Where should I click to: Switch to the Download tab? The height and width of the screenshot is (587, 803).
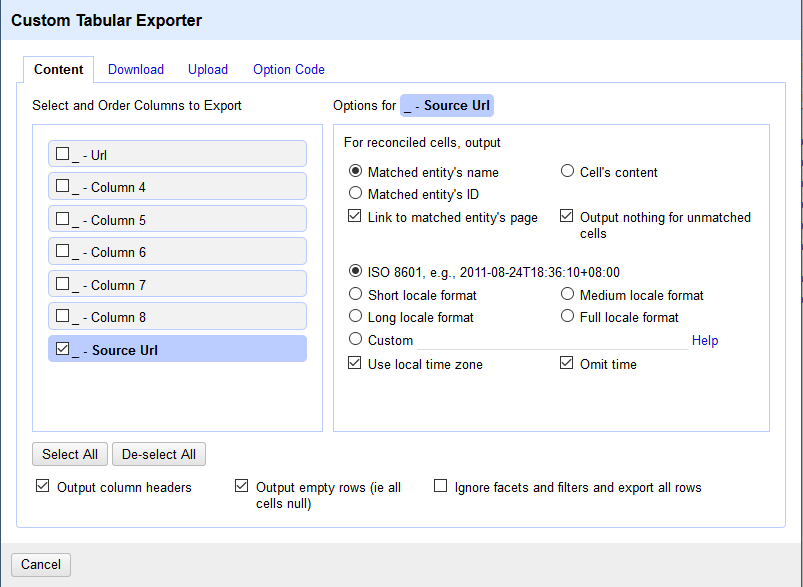(135, 69)
